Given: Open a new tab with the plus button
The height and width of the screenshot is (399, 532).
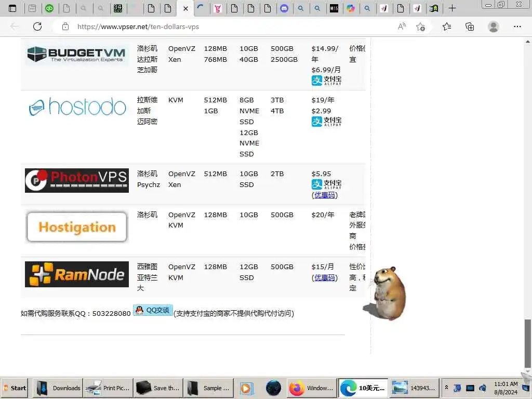Looking at the screenshot, I should pos(452,8).
